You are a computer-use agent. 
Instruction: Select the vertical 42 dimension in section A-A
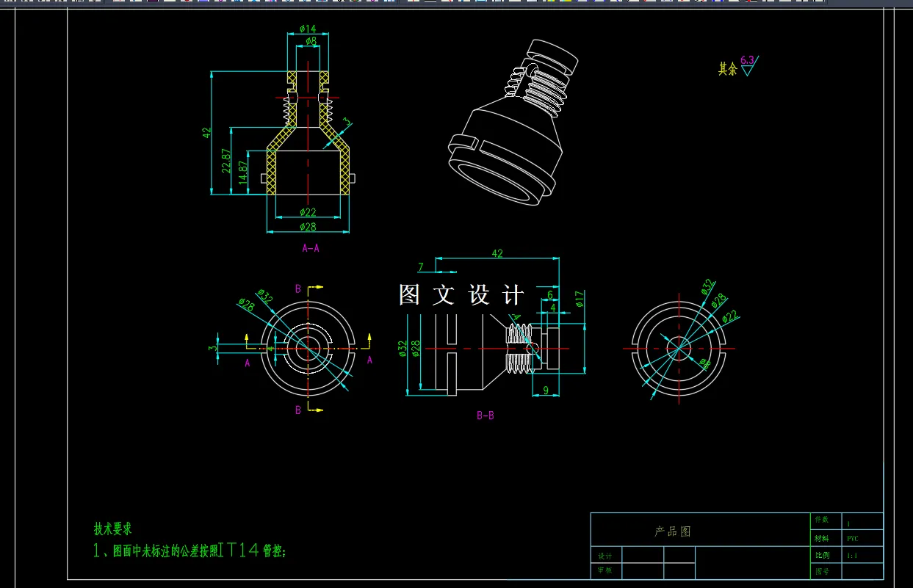[x=207, y=133]
